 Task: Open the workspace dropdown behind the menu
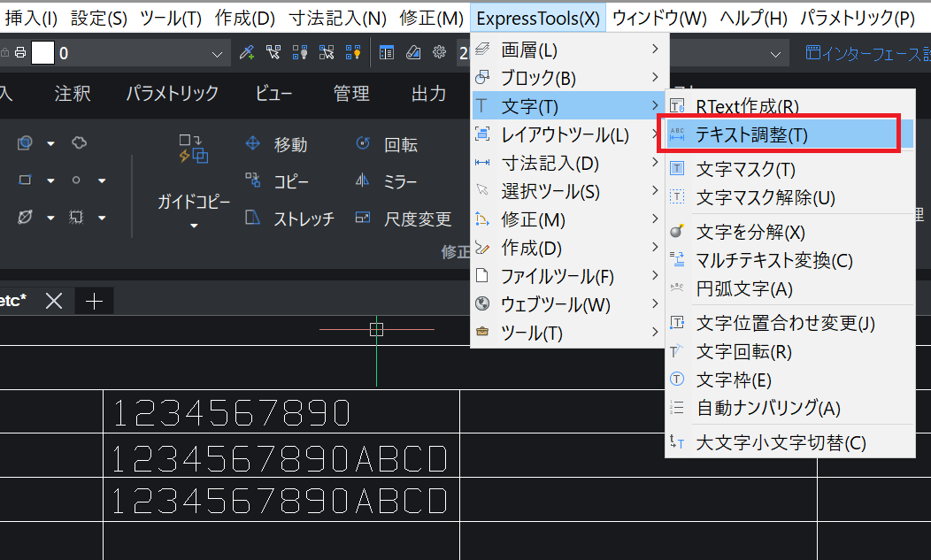(775, 54)
